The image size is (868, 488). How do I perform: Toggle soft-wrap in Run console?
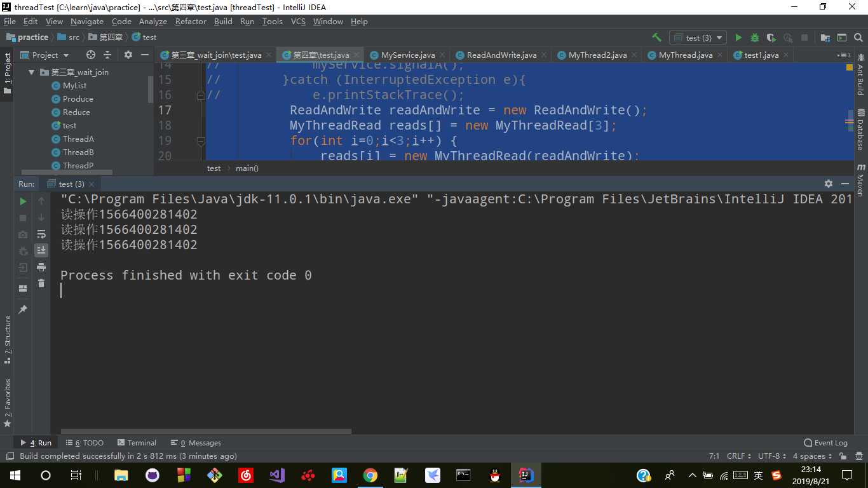(41, 234)
